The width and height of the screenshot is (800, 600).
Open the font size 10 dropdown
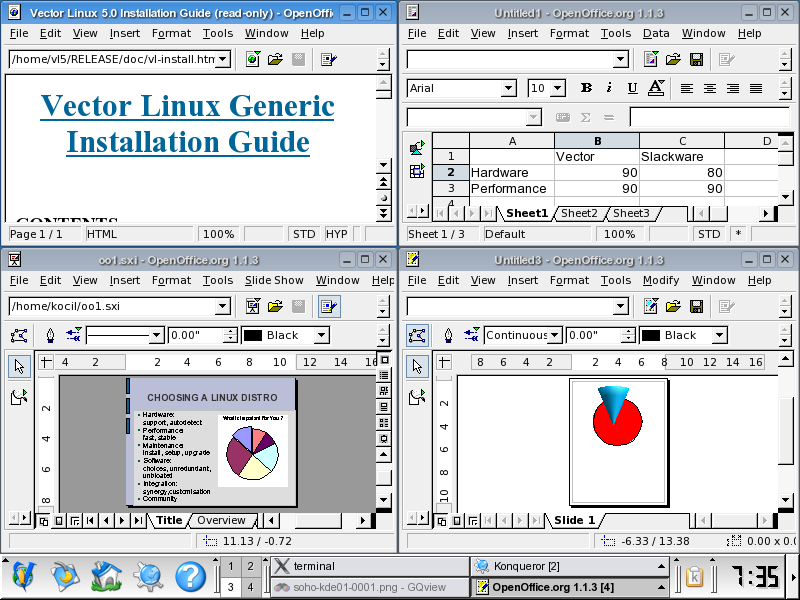click(x=559, y=88)
